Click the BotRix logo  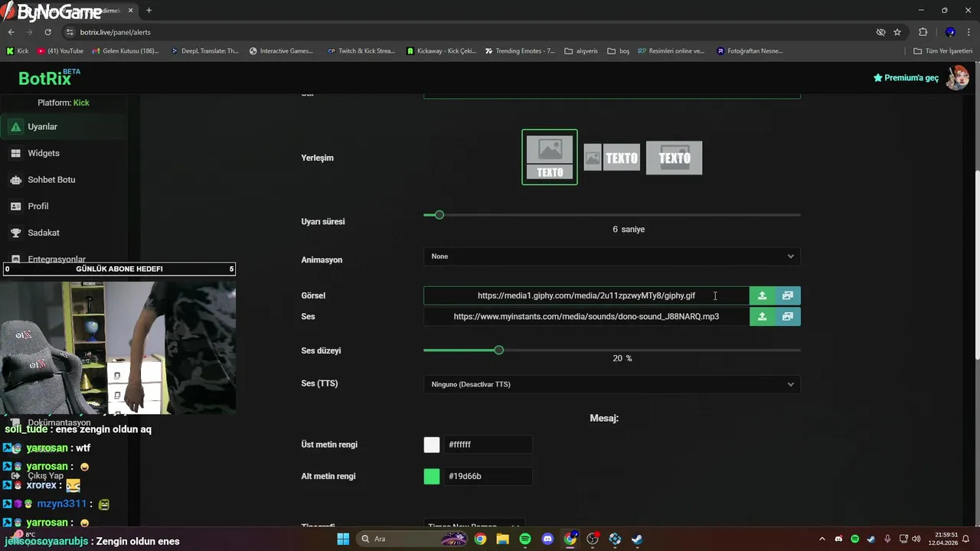[49, 78]
